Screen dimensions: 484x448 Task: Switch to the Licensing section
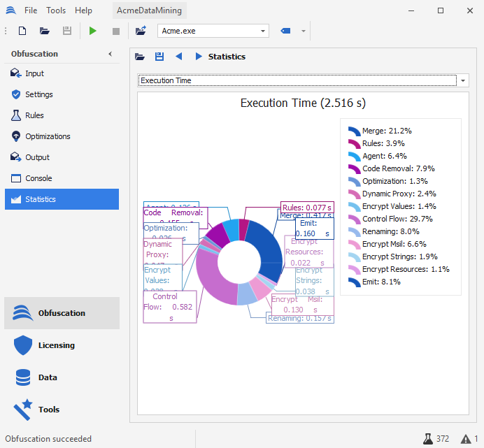click(x=56, y=345)
